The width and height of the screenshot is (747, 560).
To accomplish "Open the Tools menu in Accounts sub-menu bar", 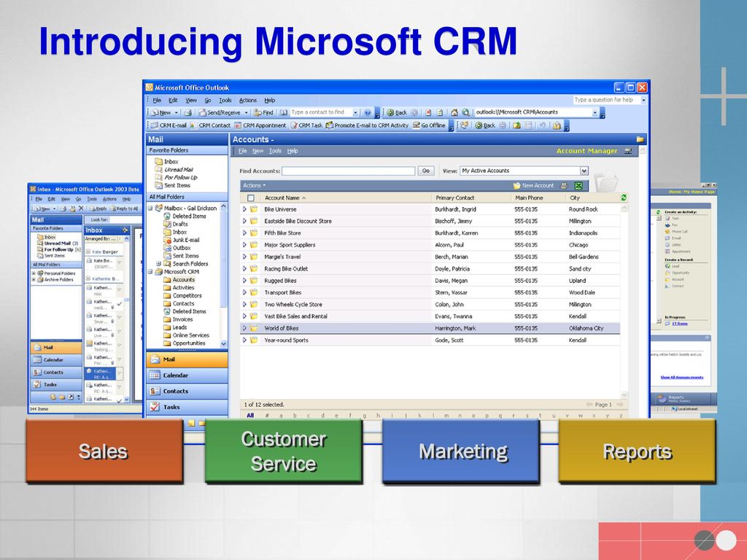I will [x=275, y=151].
